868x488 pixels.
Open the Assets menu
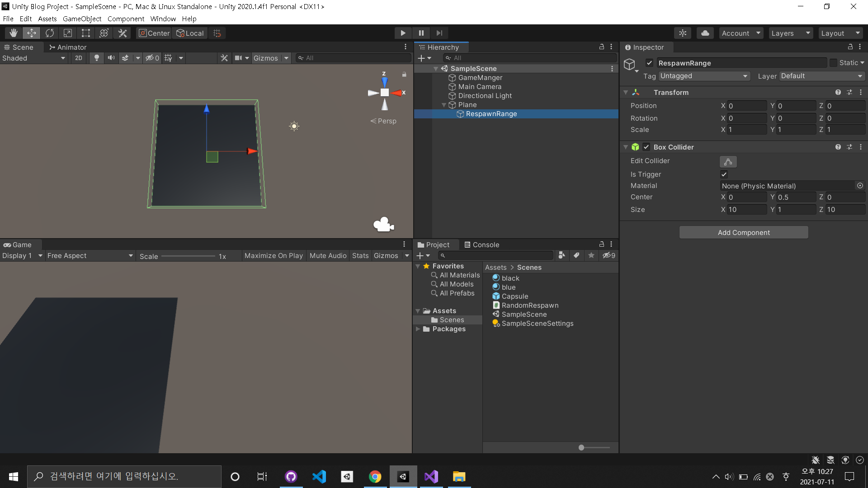[47, 19]
